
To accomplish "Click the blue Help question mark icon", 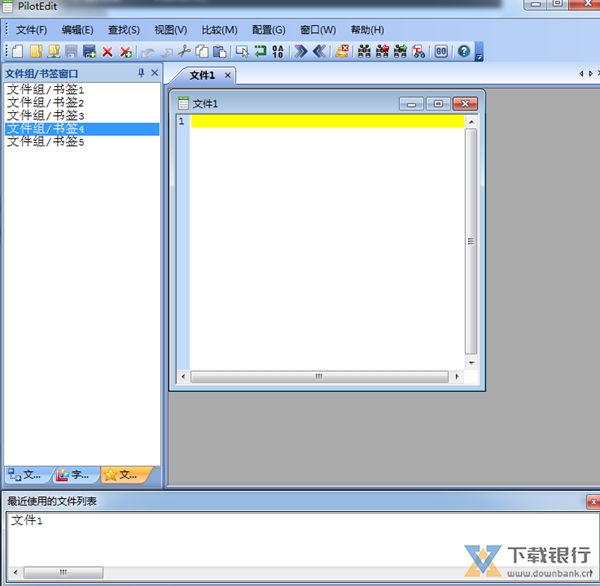I will click(463, 51).
